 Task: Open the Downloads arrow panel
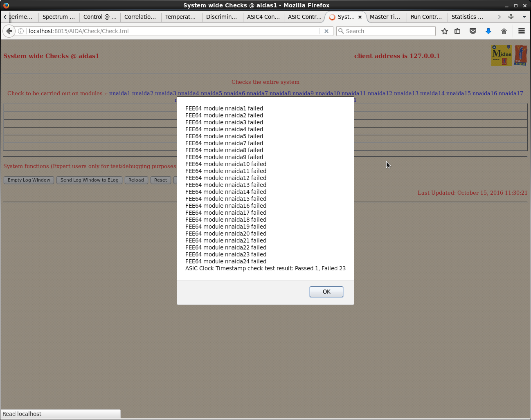click(488, 31)
